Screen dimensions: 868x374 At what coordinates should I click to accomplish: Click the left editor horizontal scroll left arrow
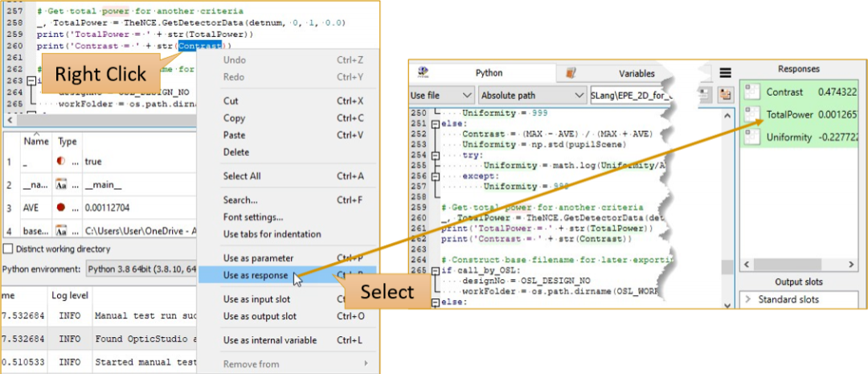(x=9, y=120)
